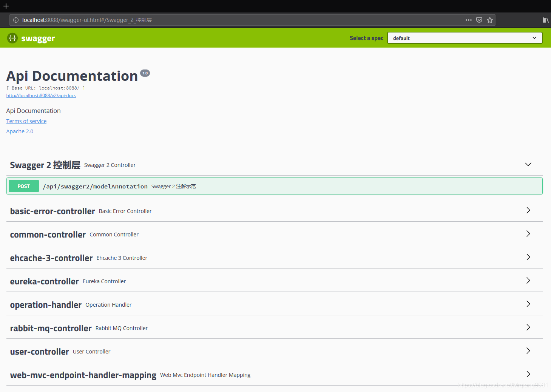
Task: Collapse the Swagger 2 控制层 section
Action: (528, 164)
